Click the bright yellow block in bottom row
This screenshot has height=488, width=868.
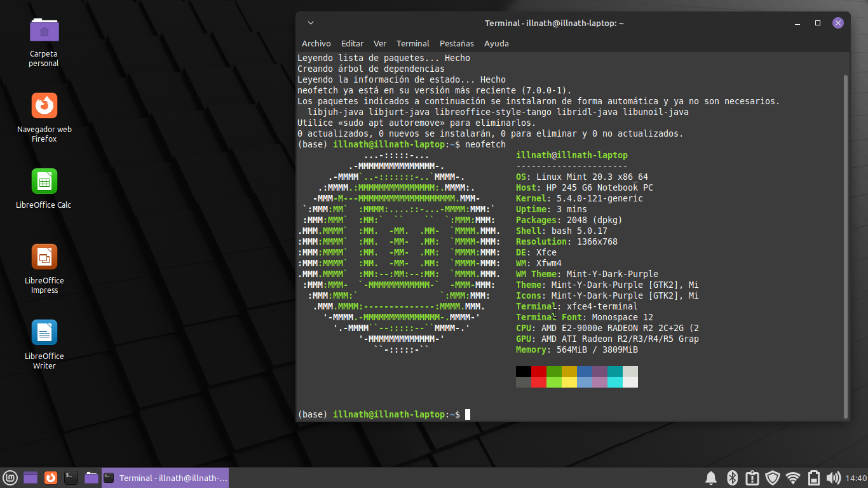tap(569, 382)
